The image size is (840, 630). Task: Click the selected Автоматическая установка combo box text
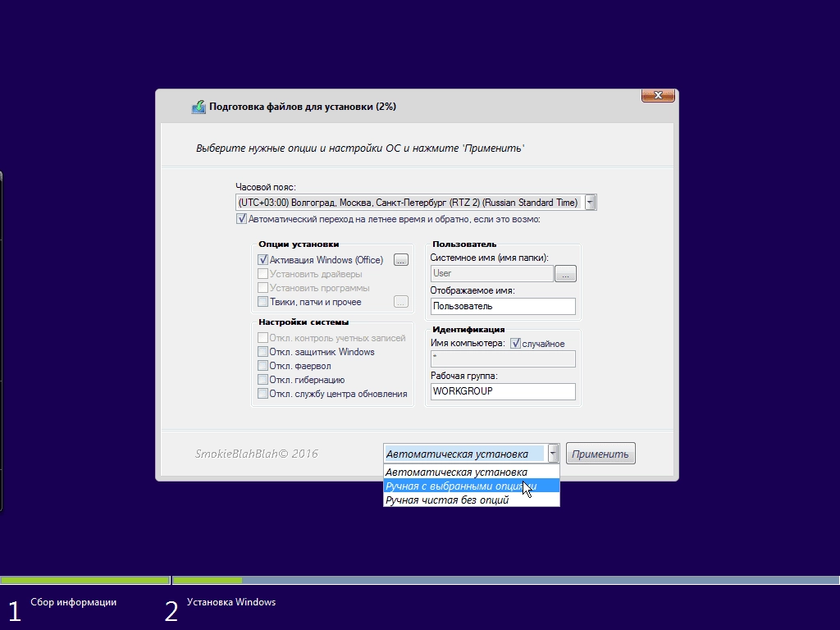pyautogui.click(x=457, y=454)
